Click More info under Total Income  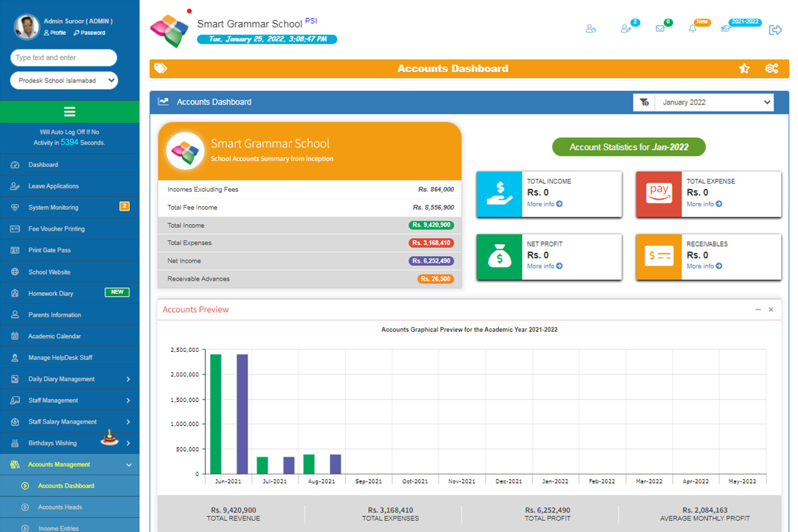point(545,204)
